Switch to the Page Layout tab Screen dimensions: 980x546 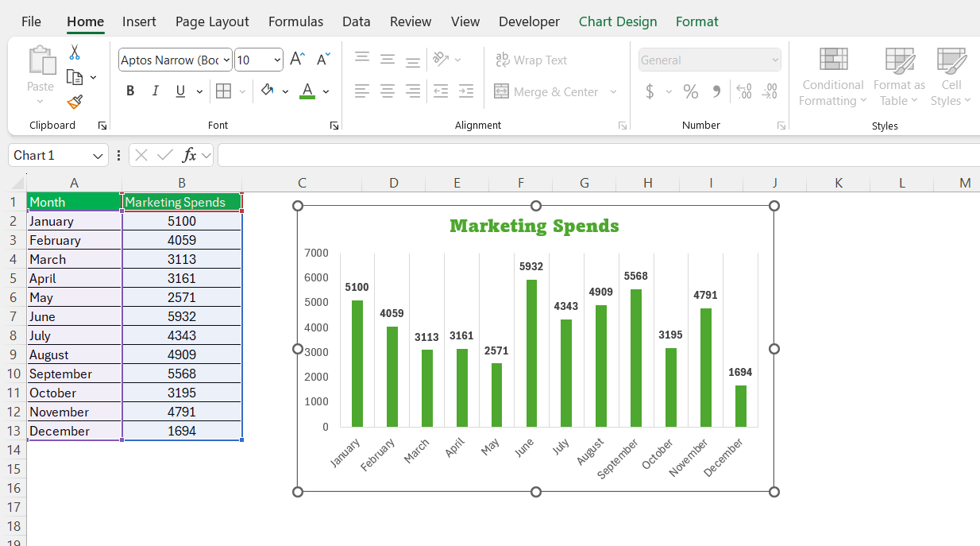coord(212,21)
